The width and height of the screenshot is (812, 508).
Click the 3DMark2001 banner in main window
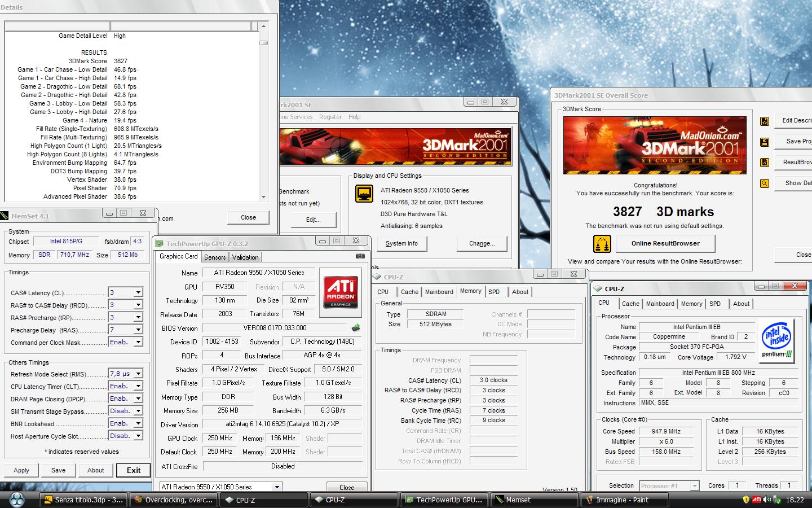(x=395, y=147)
